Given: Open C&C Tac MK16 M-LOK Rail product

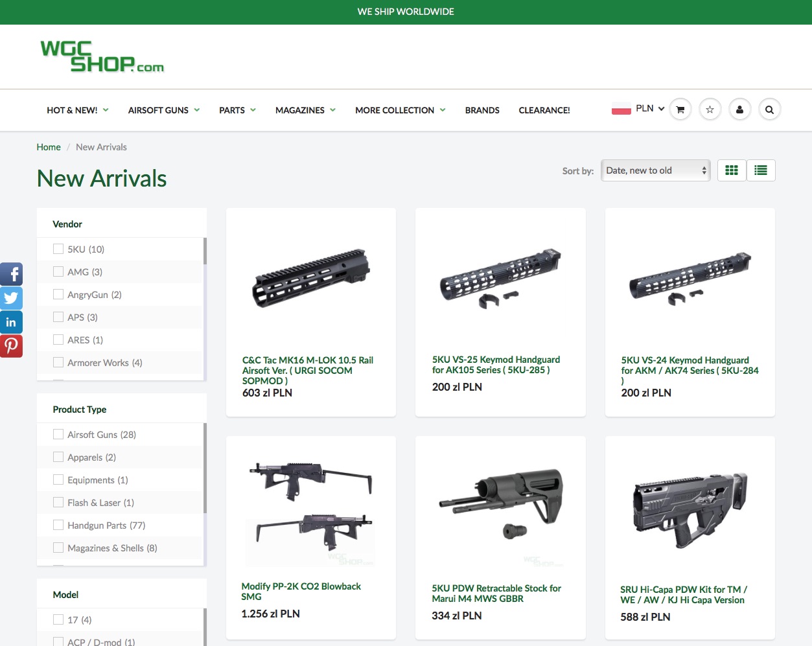Looking at the screenshot, I should coord(308,371).
